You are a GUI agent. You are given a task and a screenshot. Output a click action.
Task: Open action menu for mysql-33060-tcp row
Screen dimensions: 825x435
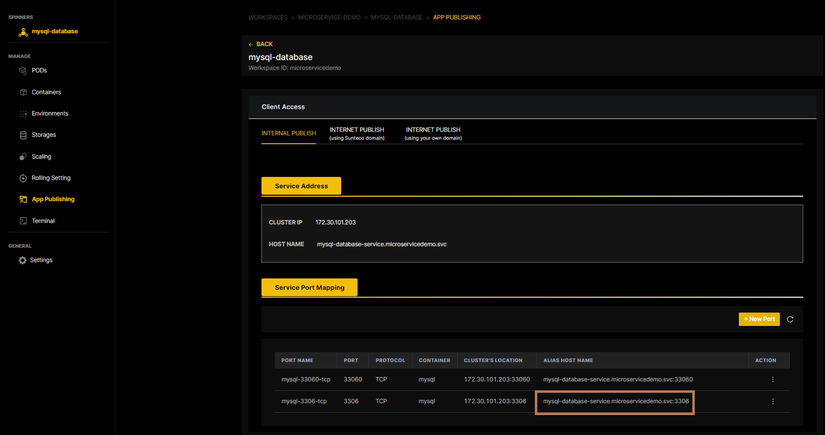pos(772,379)
